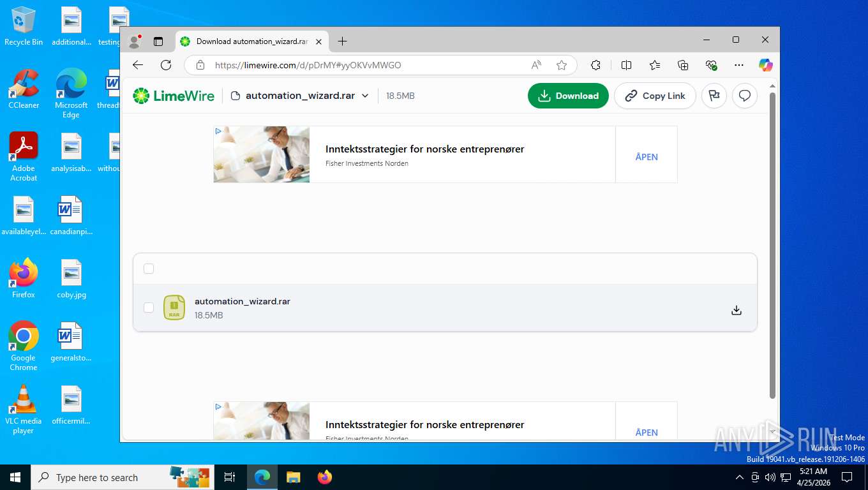
Task: Open Edge Settings and more menu
Action: [x=739, y=65]
